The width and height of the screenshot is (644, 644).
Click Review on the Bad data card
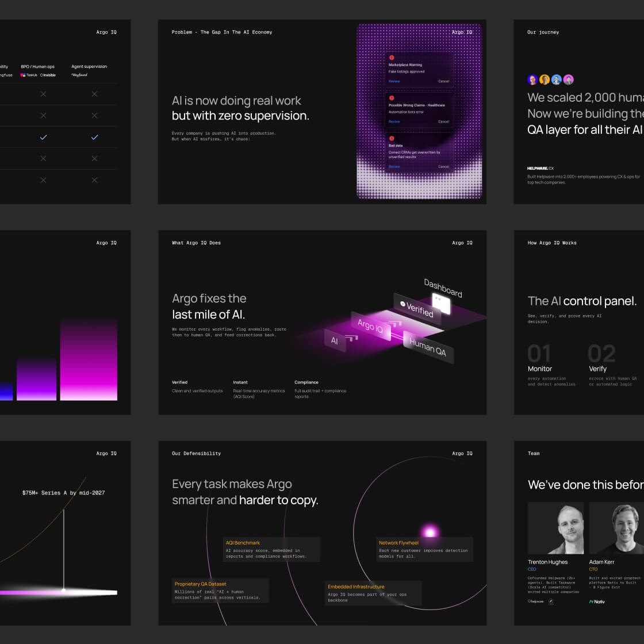pos(394,167)
